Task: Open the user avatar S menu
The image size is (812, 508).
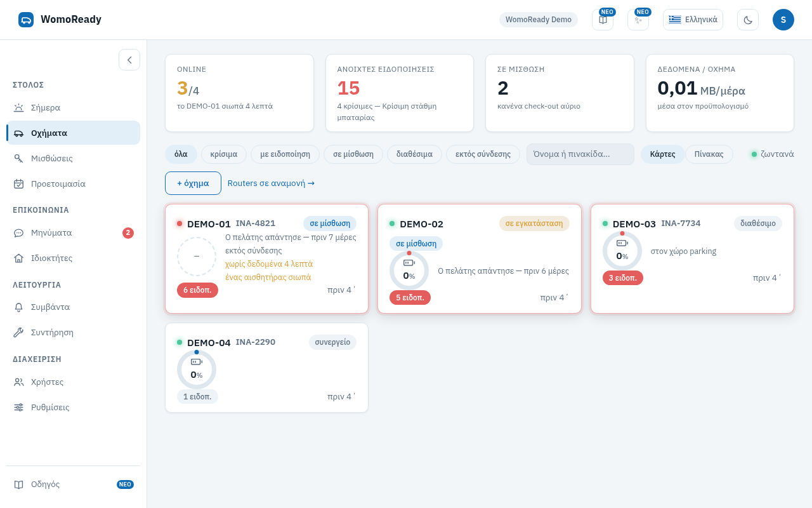Action: [783, 20]
